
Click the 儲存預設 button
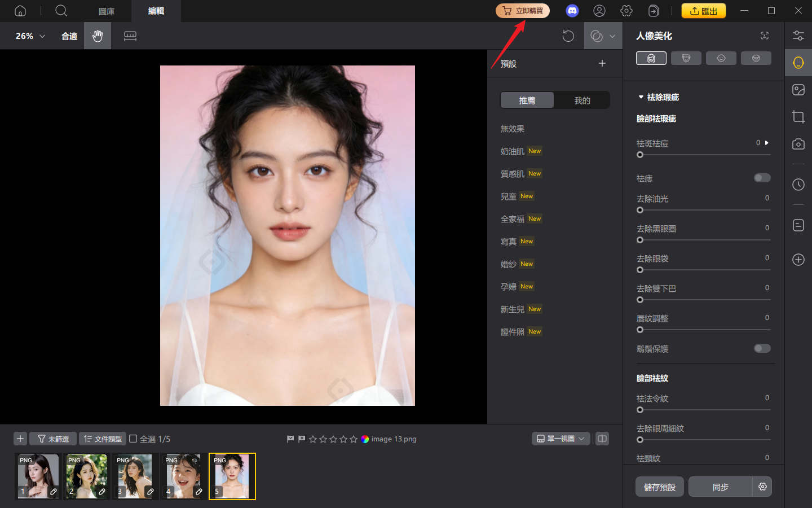[659, 487]
